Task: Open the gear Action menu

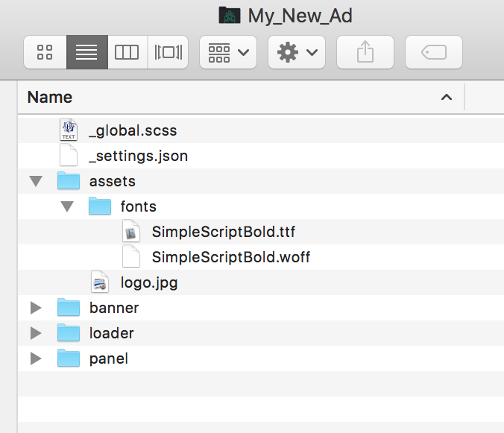Action: click(x=297, y=52)
